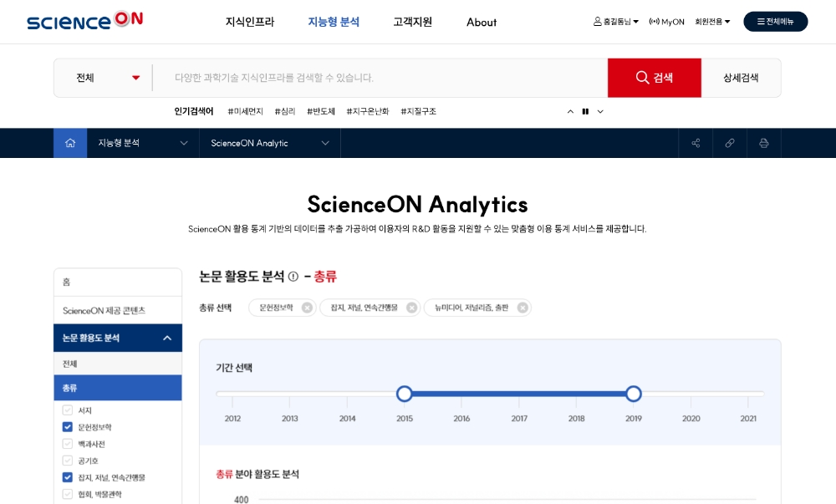Select 총류 in the sidebar
The width and height of the screenshot is (836, 504).
tap(118, 388)
